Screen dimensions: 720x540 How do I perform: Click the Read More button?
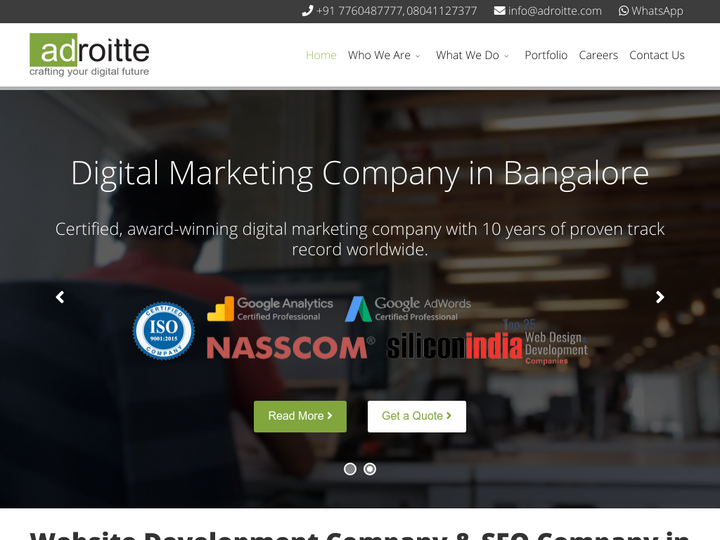point(300,416)
